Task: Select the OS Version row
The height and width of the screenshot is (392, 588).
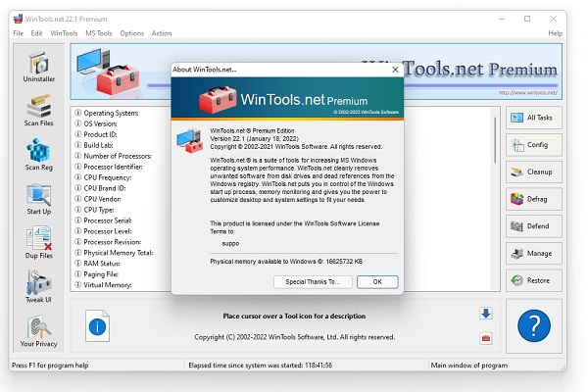Action: click(96, 123)
